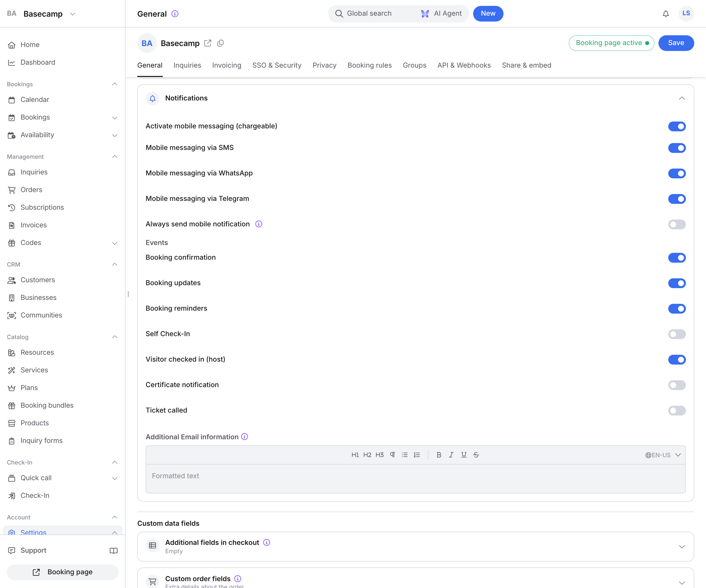The height and width of the screenshot is (588, 706).
Task: Click the info icon next to General title
Action: [x=175, y=14]
